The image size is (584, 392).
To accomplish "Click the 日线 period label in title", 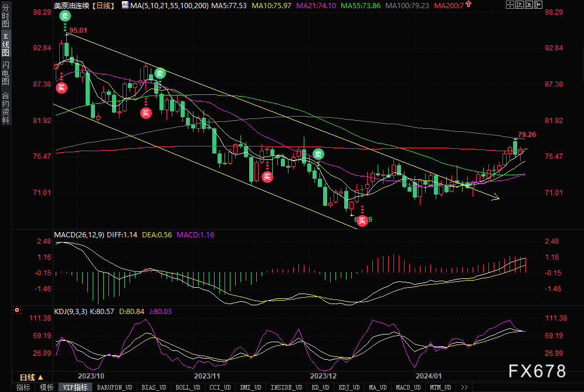I will [104, 6].
